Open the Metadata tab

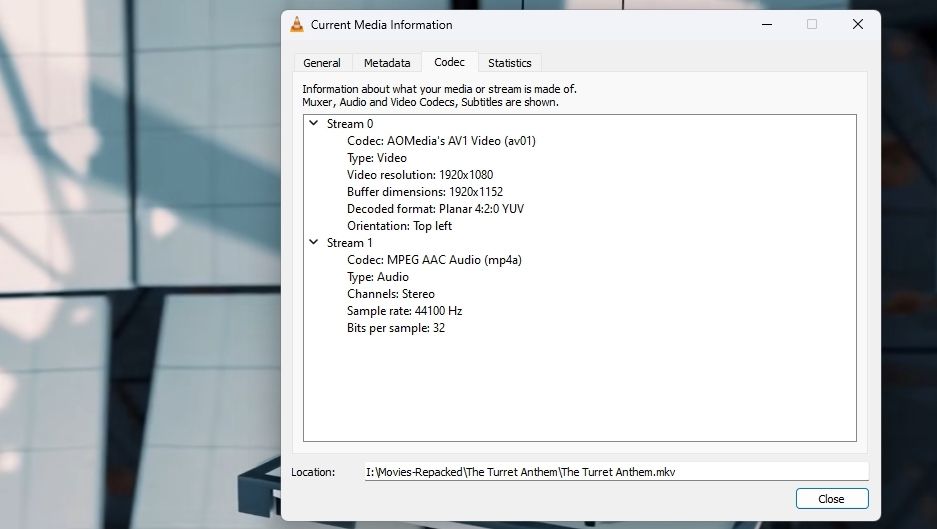(x=387, y=63)
